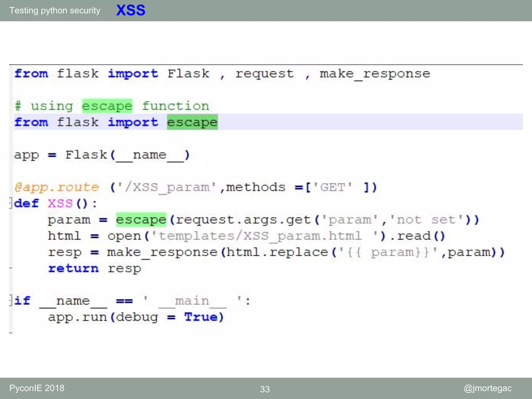
Task: Collapse the 'if __name__' fold marker
Action: pos(11,301)
